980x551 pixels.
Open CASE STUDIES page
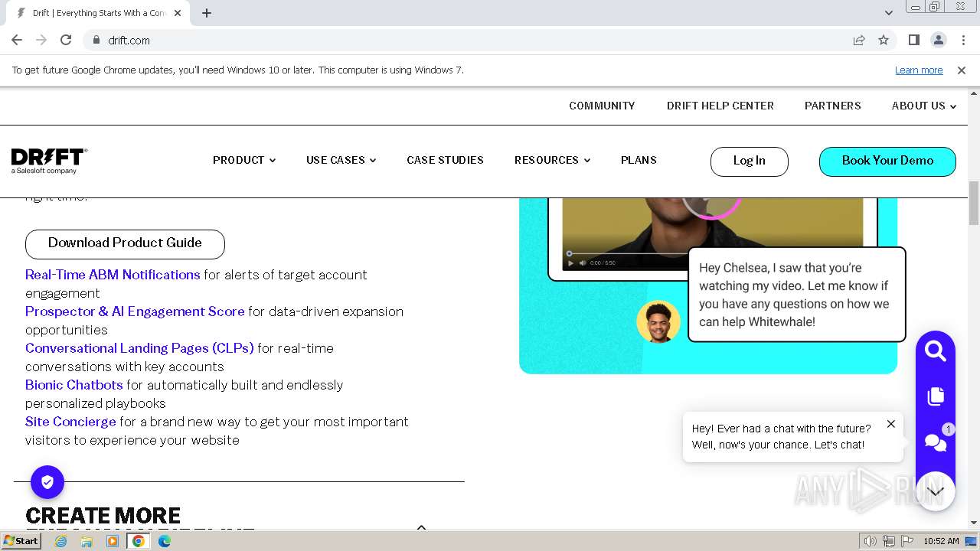point(445,160)
